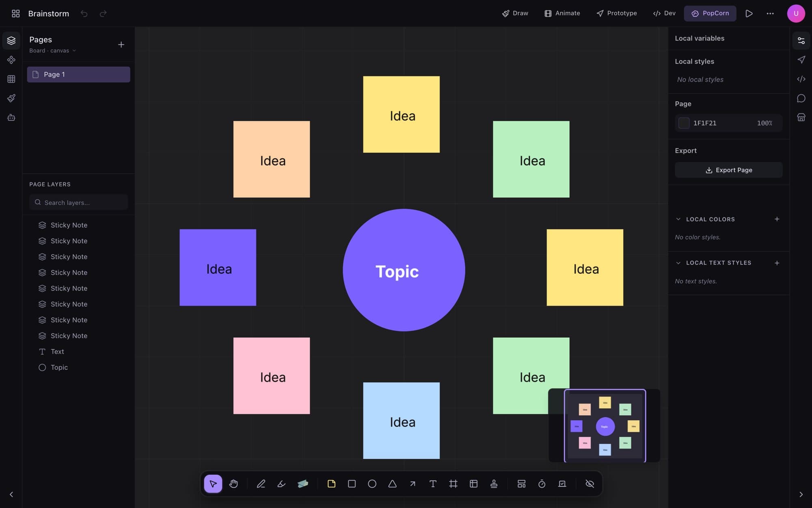Select the Triangle shape tool

click(393, 484)
